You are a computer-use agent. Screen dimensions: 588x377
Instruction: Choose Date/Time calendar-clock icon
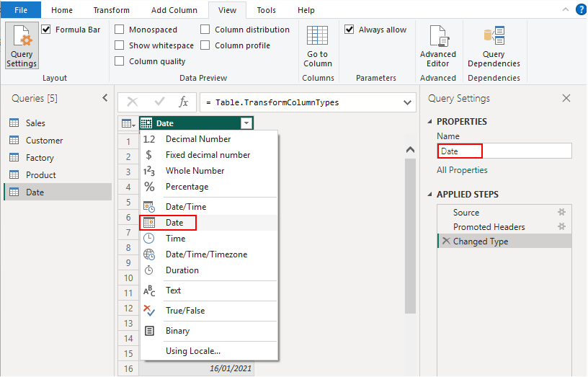click(149, 207)
